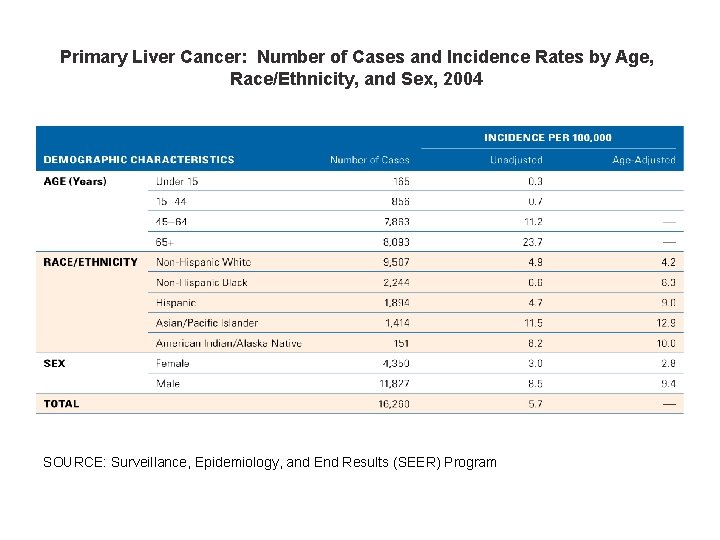
Task: Click age-adjusted rate '4.2' for Non-Hispanic White
Action: point(668,262)
